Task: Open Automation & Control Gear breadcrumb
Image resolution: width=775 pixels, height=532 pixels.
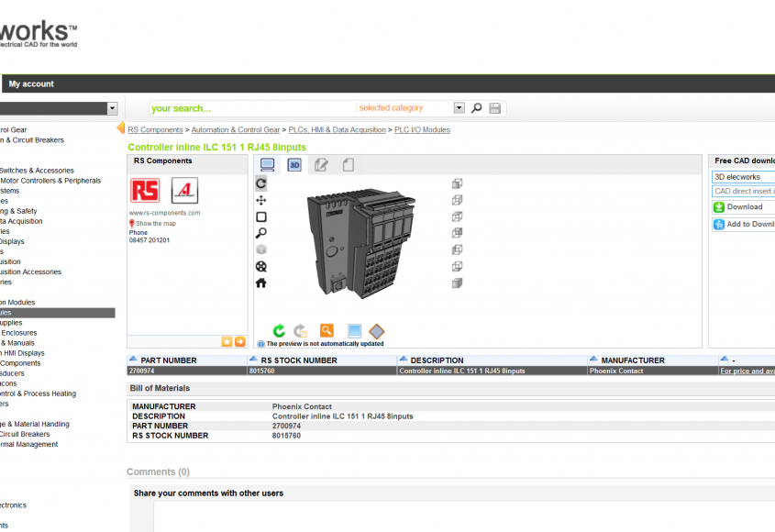Action: 236,129
